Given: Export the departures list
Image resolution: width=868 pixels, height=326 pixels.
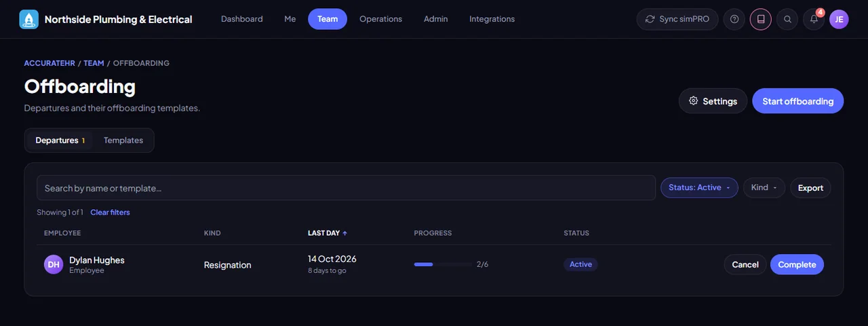Looking at the screenshot, I should tap(810, 187).
